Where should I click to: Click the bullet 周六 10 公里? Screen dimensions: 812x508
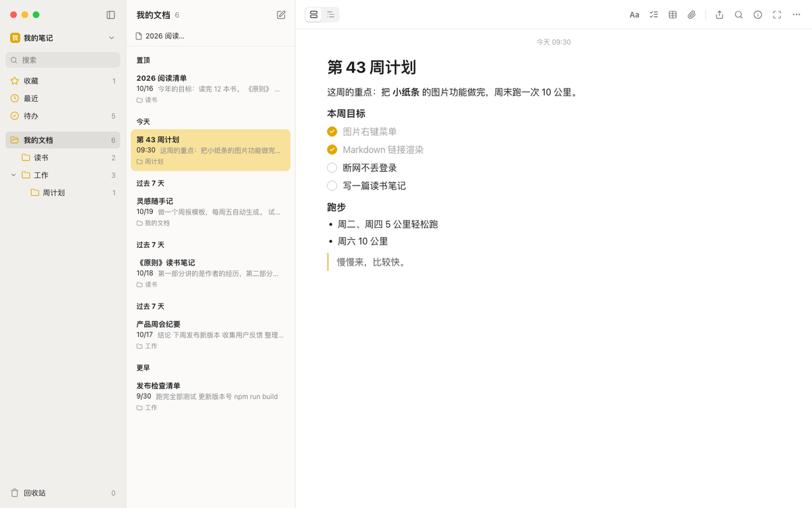click(x=363, y=241)
